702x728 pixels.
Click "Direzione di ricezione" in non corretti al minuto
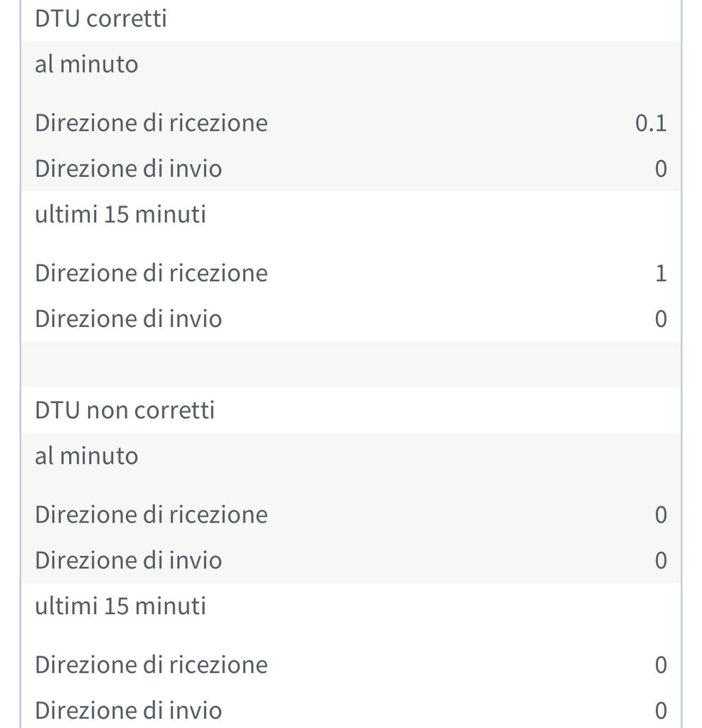pos(151,515)
